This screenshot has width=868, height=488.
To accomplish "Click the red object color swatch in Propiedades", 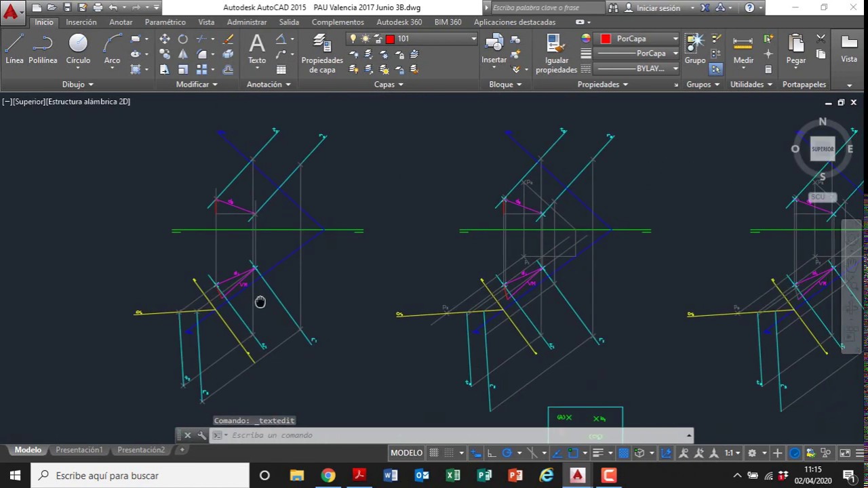I will tap(606, 39).
